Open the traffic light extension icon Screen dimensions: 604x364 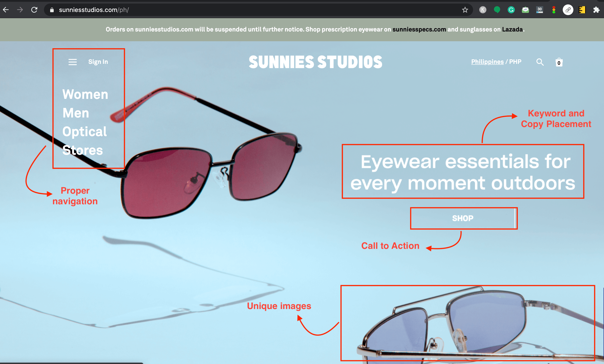[x=554, y=10]
